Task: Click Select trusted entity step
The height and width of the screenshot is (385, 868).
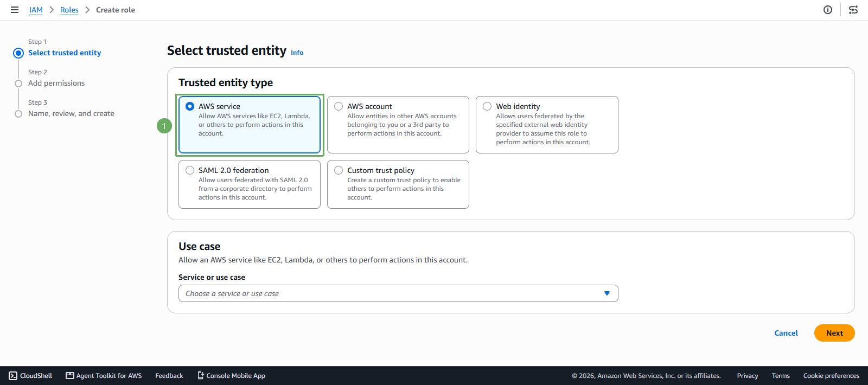Action: (x=65, y=53)
